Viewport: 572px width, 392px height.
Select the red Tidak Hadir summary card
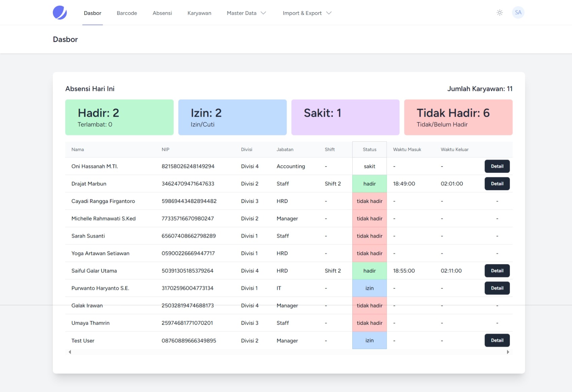[458, 117]
